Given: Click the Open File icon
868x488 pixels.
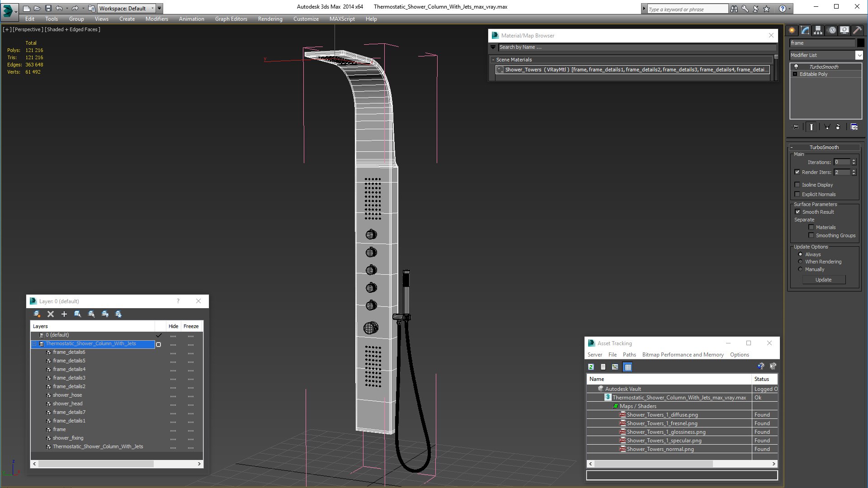Looking at the screenshot, I should pyautogui.click(x=37, y=8).
